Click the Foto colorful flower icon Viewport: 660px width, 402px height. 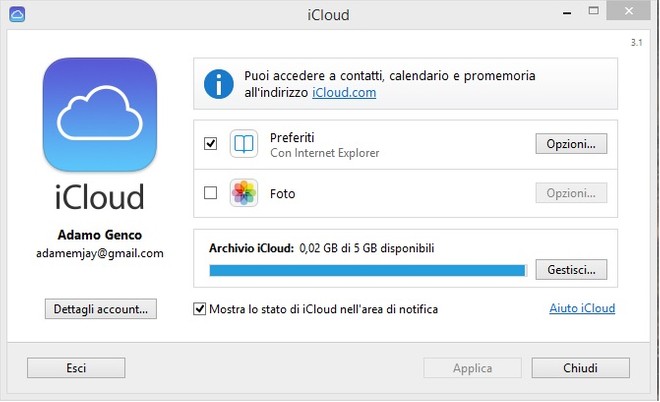click(244, 193)
